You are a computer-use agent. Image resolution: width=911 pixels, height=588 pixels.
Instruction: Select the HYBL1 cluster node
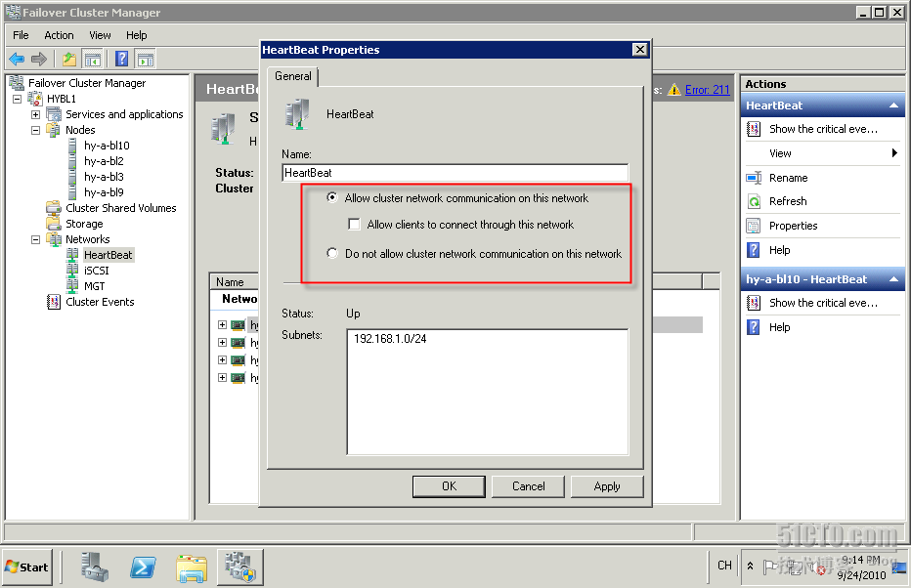tap(61, 99)
